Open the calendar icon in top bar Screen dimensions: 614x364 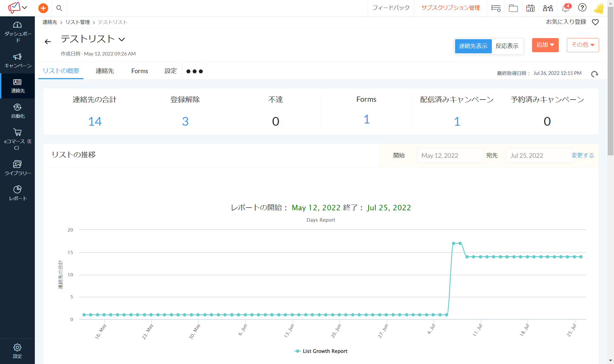pos(530,8)
